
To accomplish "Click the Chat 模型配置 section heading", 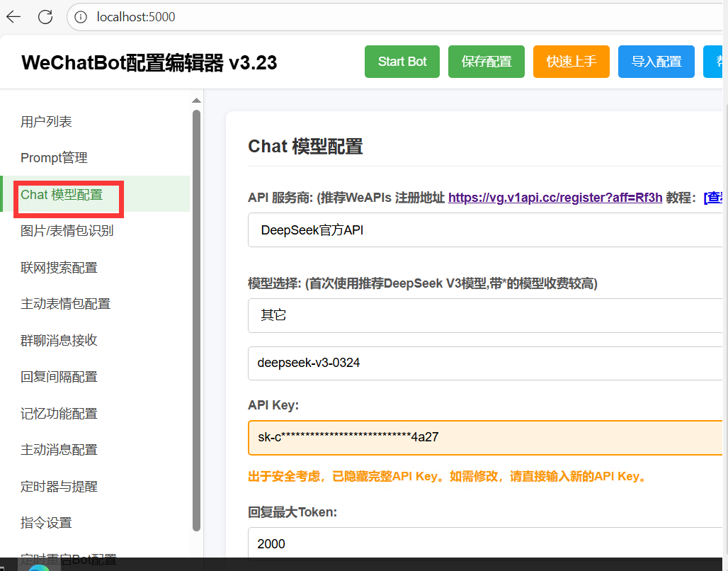I will click(x=305, y=147).
